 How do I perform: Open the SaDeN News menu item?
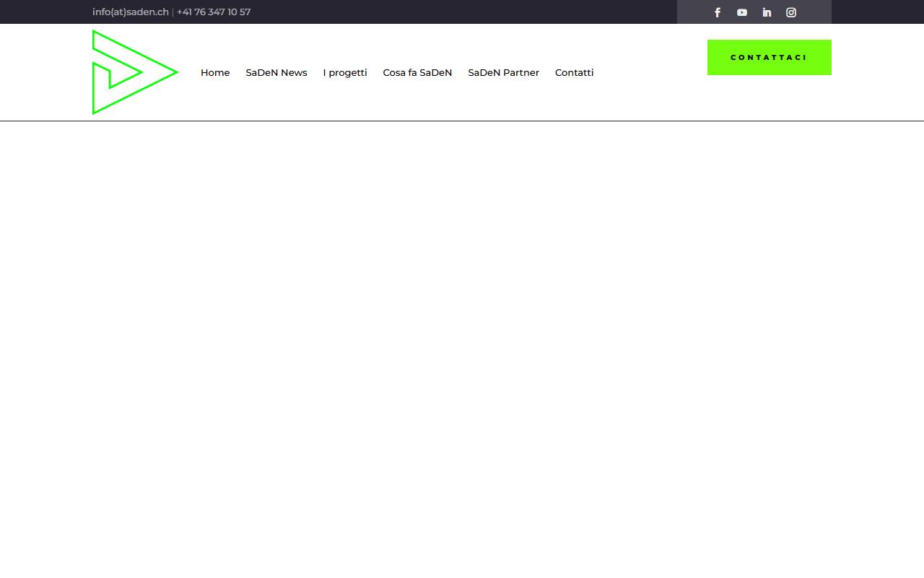click(276, 72)
